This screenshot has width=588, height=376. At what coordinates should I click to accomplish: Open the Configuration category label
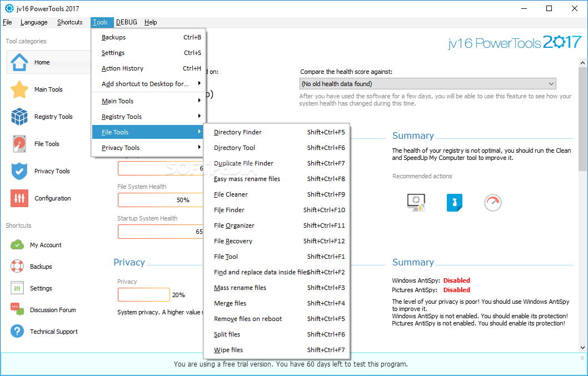[x=52, y=198]
